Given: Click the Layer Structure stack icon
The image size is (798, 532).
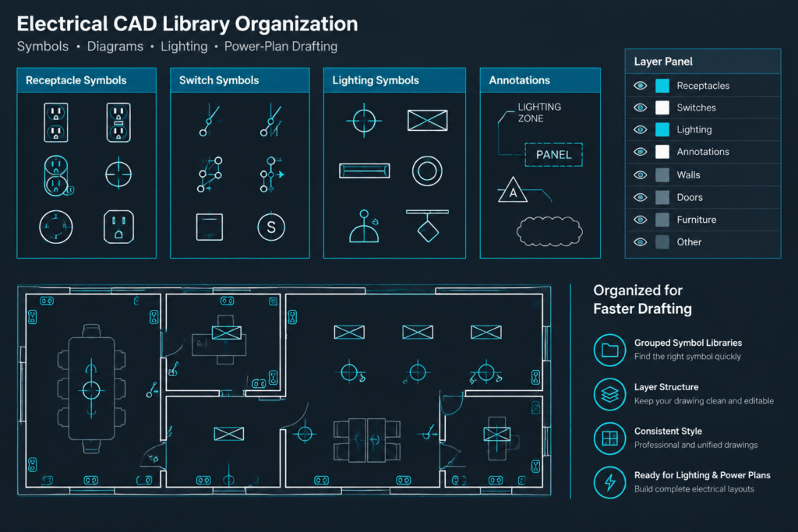Looking at the screenshot, I should (x=609, y=394).
